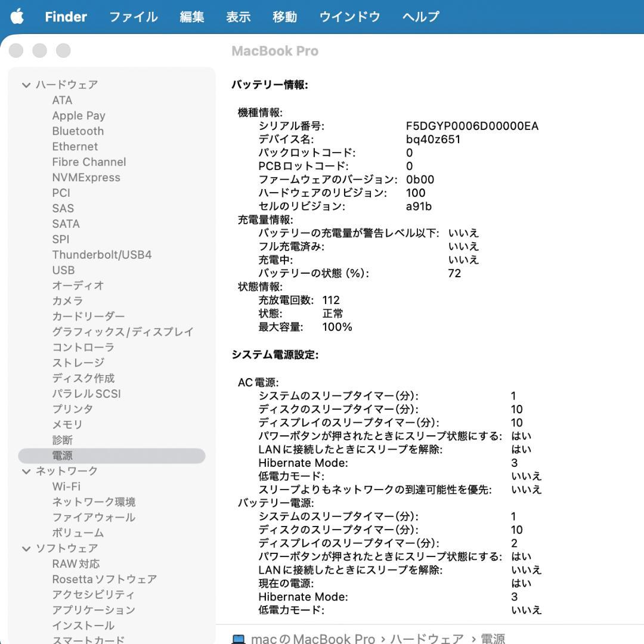Select アプリケーション in the sidebar
This screenshot has width=644, height=644.
pyautogui.click(x=94, y=610)
